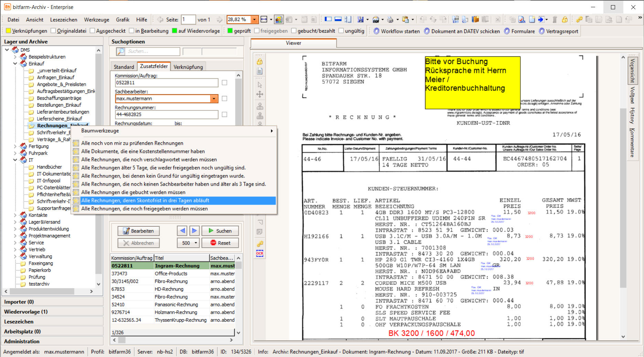The image size is (644, 357).
Task: Collapse the Einkauf tree node
Action: click(15, 64)
